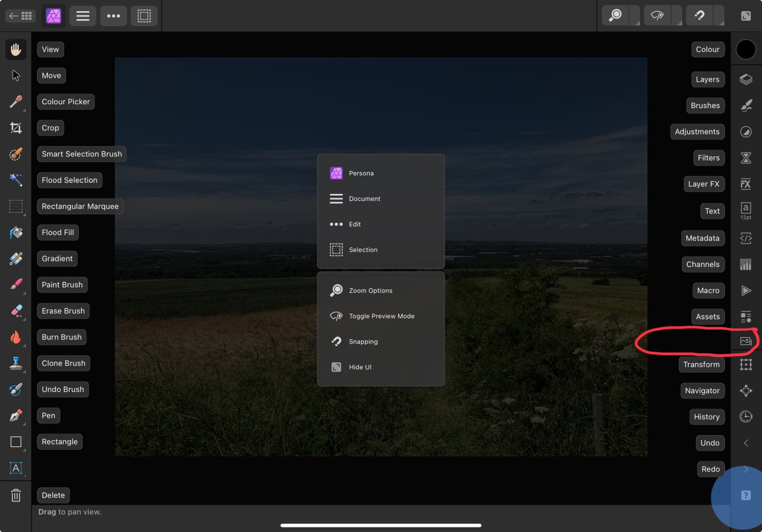762x532 pixels.
Task: Open the black Colour swatch circle
Action: [745, 50]
